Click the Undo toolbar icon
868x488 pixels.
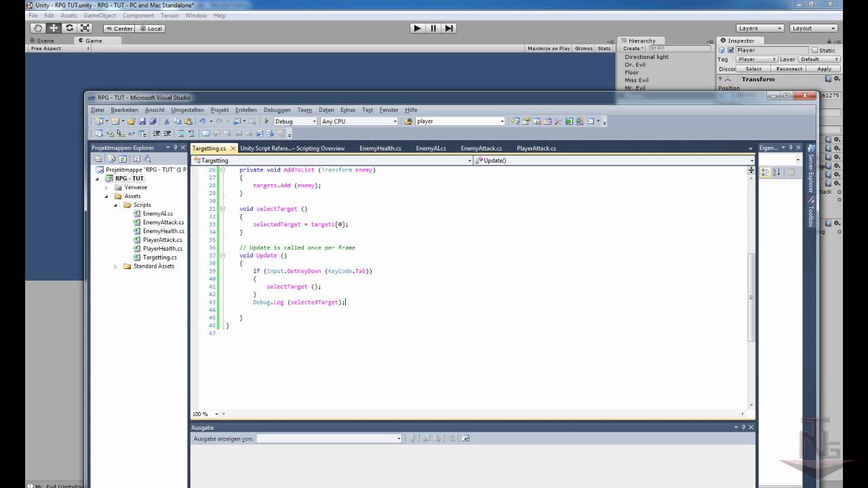[202, 121]
